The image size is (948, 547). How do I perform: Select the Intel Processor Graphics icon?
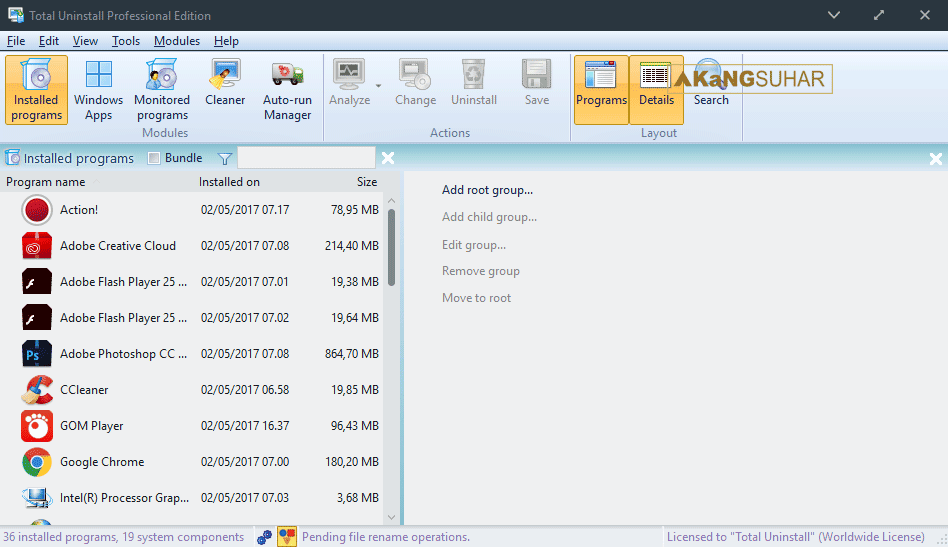click(x=37, y=498)
